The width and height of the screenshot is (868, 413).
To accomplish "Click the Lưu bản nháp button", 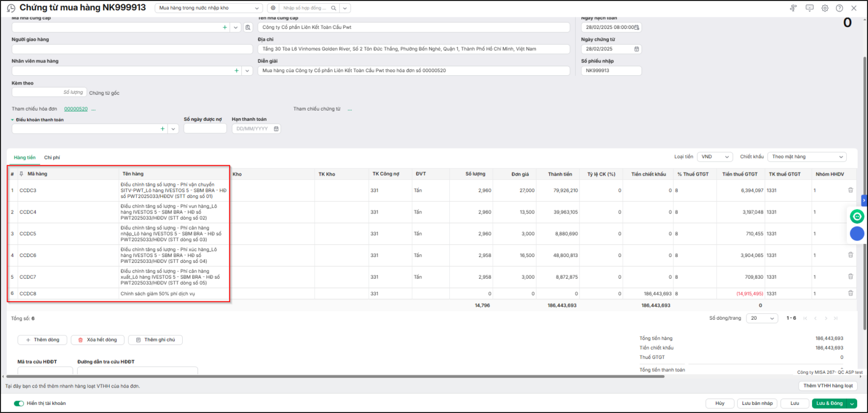I will click(x=757, y=403).
